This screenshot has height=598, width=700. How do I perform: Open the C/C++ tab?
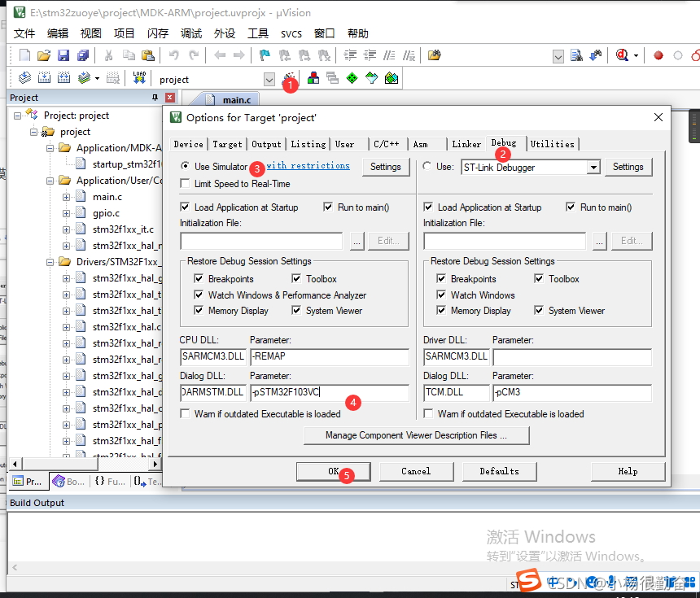[386, 144]
